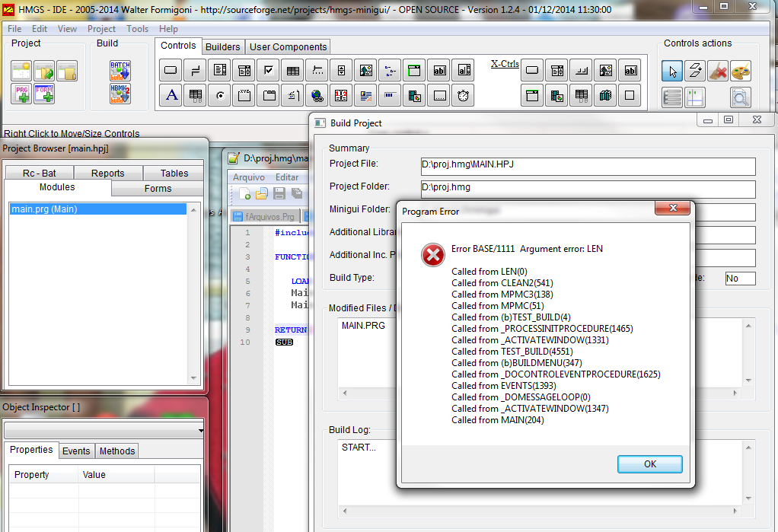
Task: Add a new PRG module icon
Action: tap(21, 95)
